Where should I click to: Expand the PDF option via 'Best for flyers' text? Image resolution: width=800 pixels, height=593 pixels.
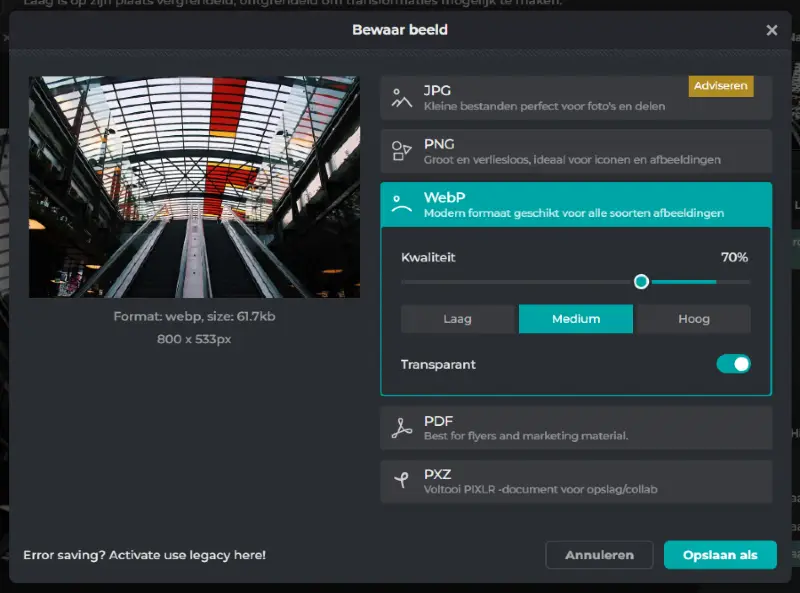(526, 436)
